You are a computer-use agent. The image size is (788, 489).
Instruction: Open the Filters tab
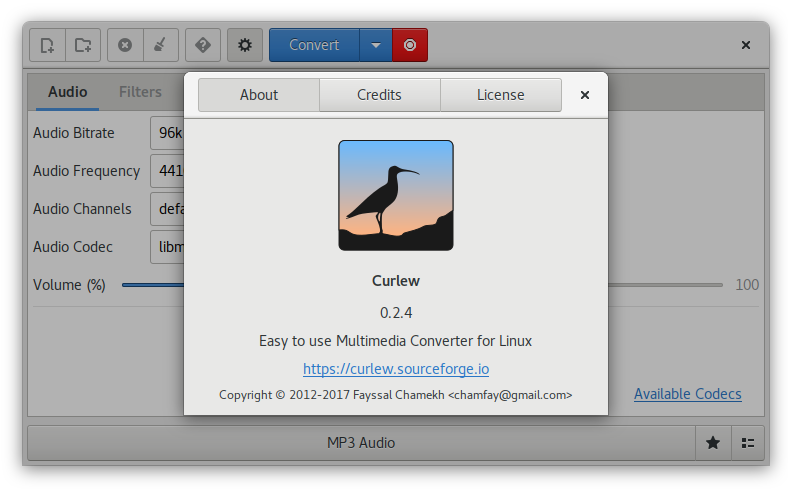click(140, 92)
